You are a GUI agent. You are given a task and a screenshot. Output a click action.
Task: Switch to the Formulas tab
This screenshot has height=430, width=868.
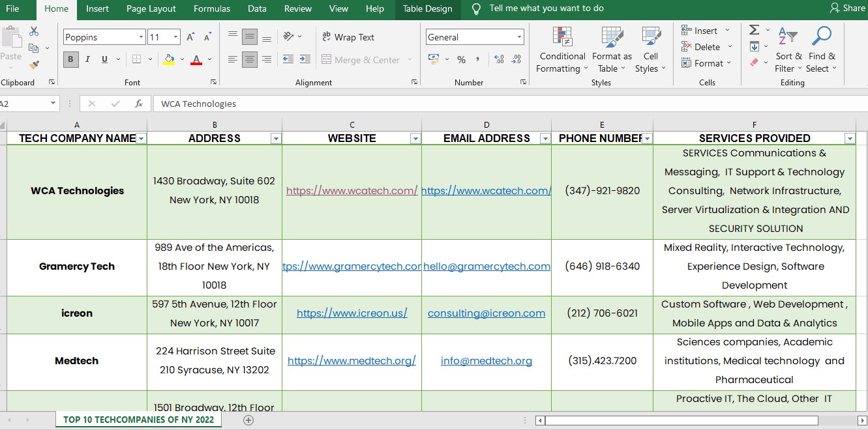[x=212, y=8]
